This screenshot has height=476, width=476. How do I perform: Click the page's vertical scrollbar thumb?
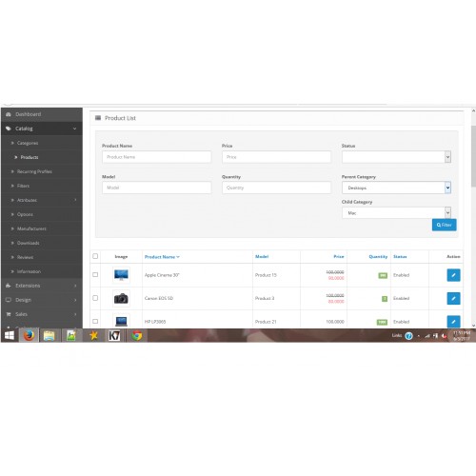473,155
